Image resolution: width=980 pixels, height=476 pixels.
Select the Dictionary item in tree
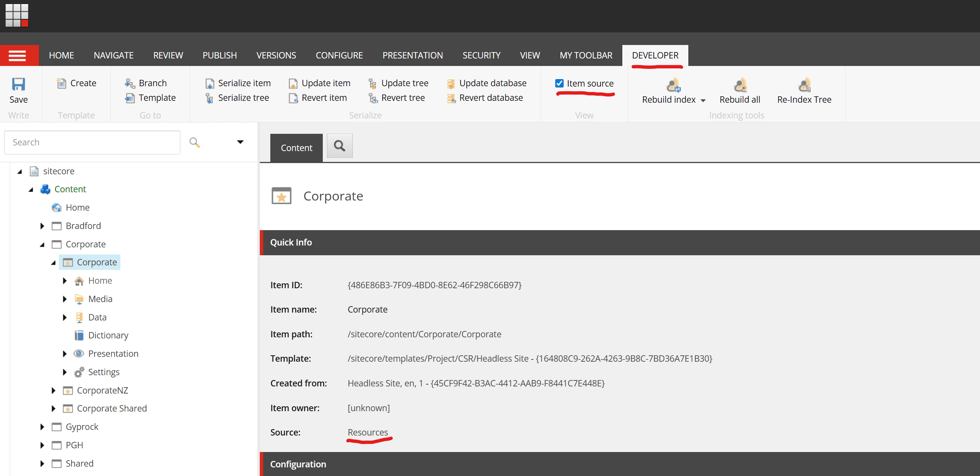pyautogui.click(x=108, y=335)
